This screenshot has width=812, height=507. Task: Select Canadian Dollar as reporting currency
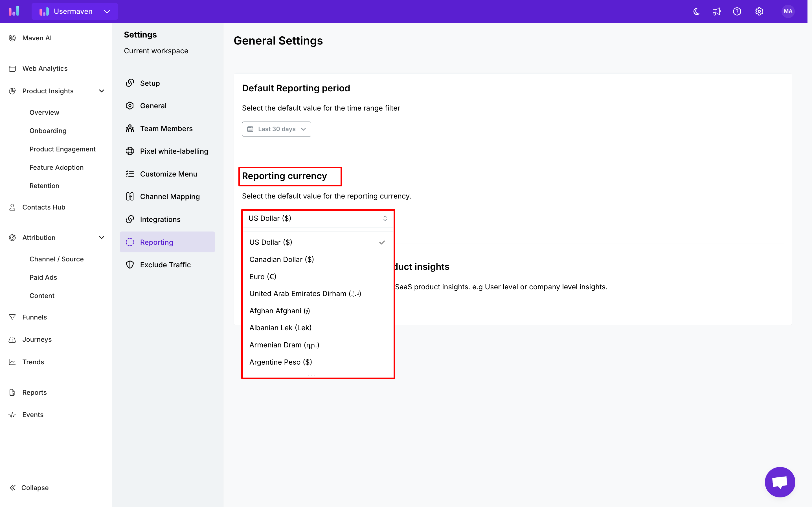tap(281, 259)
